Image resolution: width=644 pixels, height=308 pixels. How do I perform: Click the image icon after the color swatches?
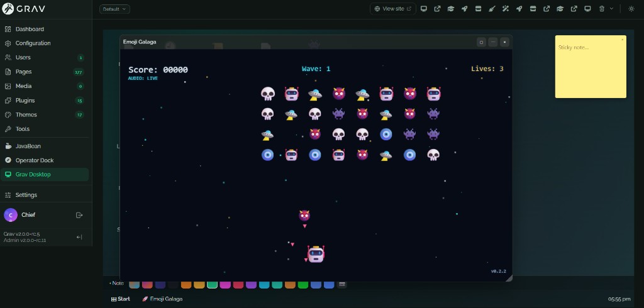pos(341,284)
